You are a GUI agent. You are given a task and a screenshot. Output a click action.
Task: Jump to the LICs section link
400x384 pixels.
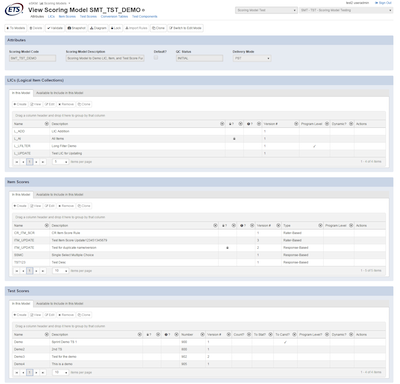tap(51, 16)
